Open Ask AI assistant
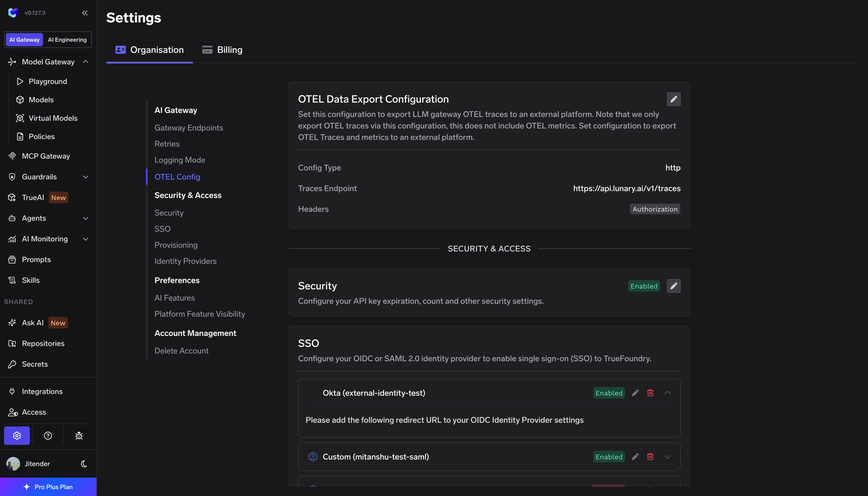 (x=33, y=323)
